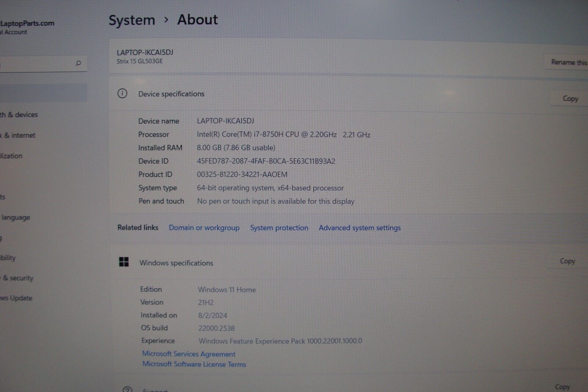Open System protection link
This screenshot has height=392, width=588.
279,228
